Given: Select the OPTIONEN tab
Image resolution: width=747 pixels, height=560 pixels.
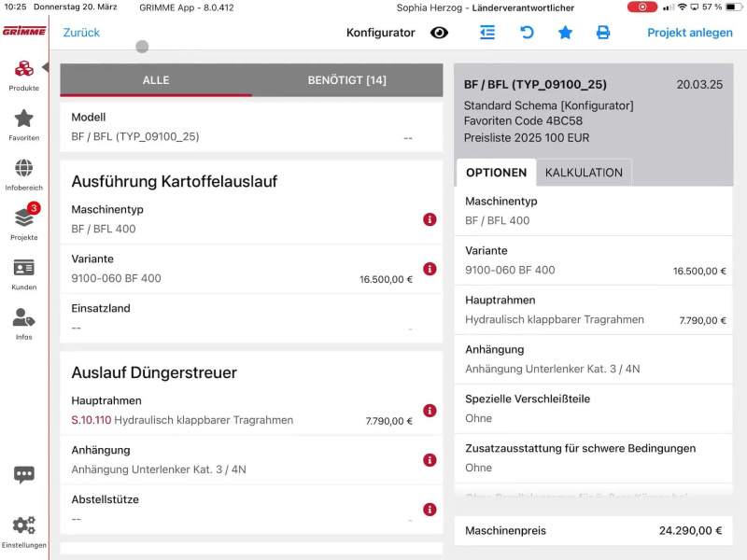Looking at the screenshot, I should click(496, 173).
